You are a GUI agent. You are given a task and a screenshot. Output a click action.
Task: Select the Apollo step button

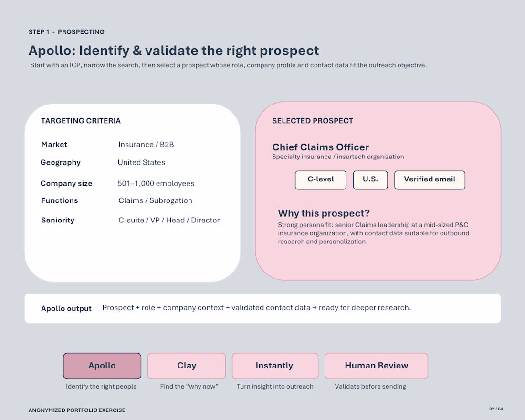click(102, 366)
